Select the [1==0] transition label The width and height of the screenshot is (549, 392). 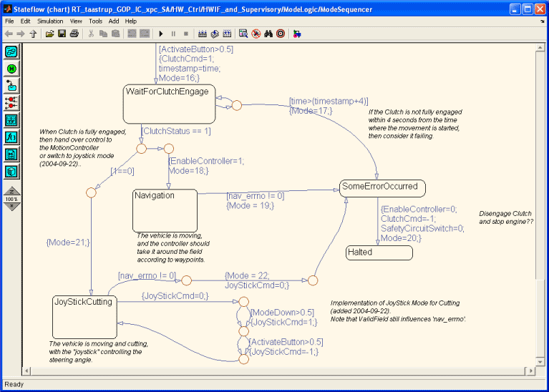(x=122, y=172)
